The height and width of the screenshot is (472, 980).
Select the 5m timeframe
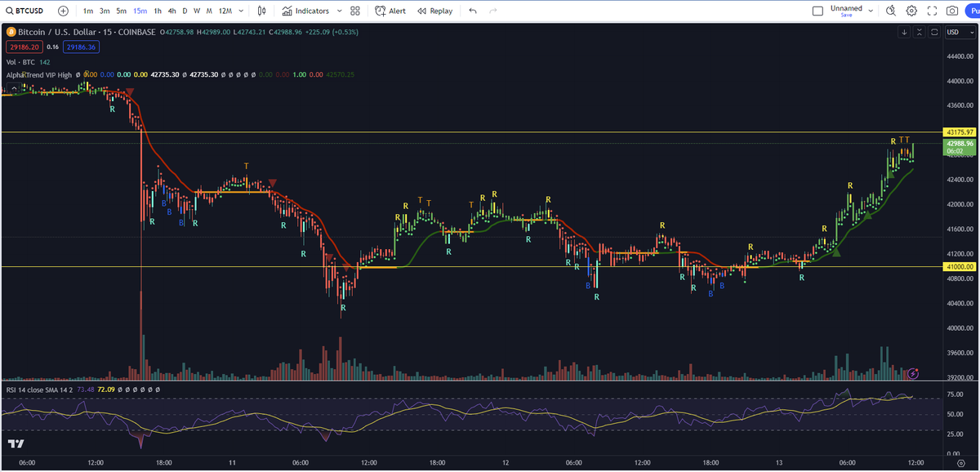[121, 11]
